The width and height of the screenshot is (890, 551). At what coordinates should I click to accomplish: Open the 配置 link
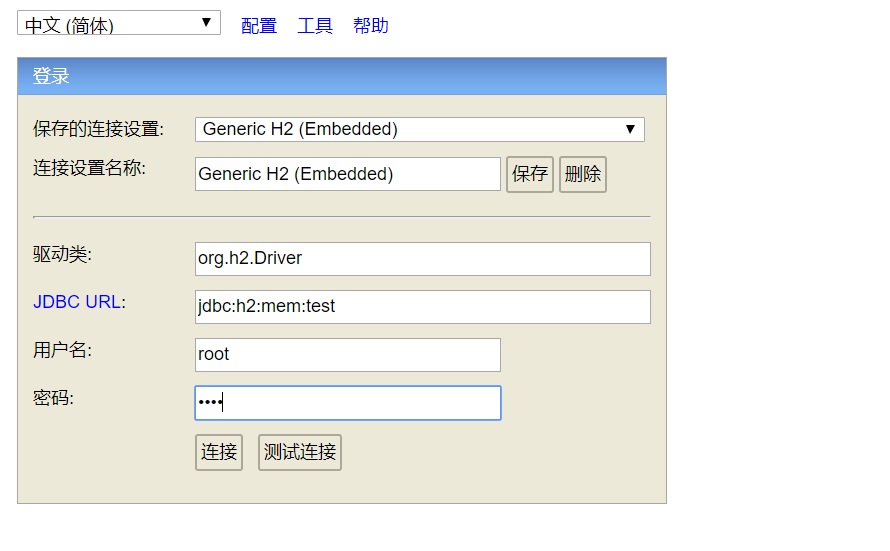tap(259, 26)
